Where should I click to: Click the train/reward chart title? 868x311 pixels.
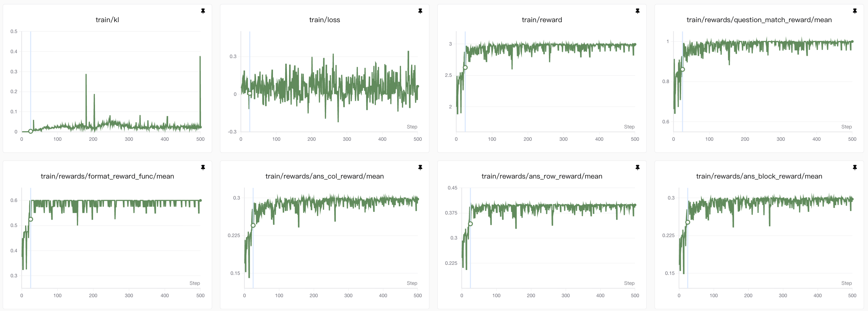click(x=542, y=20)
